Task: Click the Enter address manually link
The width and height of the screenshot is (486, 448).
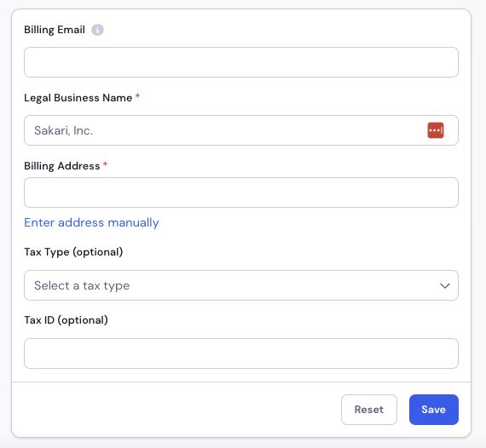Action: click(x=91, y=222)
